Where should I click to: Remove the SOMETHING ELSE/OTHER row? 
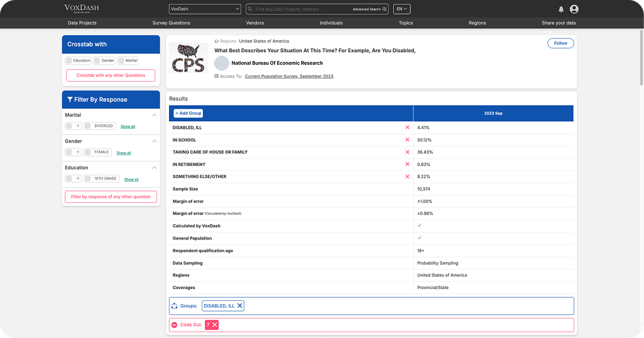[407, 177]
